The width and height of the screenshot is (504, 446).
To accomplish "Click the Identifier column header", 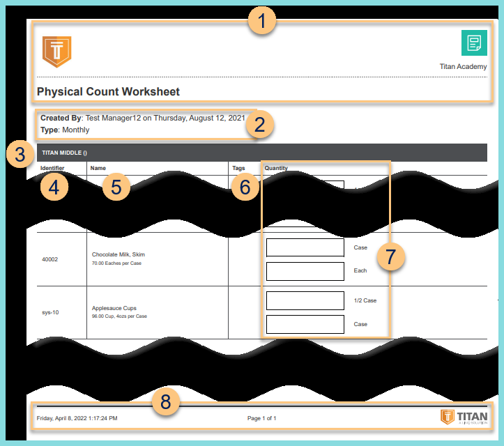I will coord(52,168).
